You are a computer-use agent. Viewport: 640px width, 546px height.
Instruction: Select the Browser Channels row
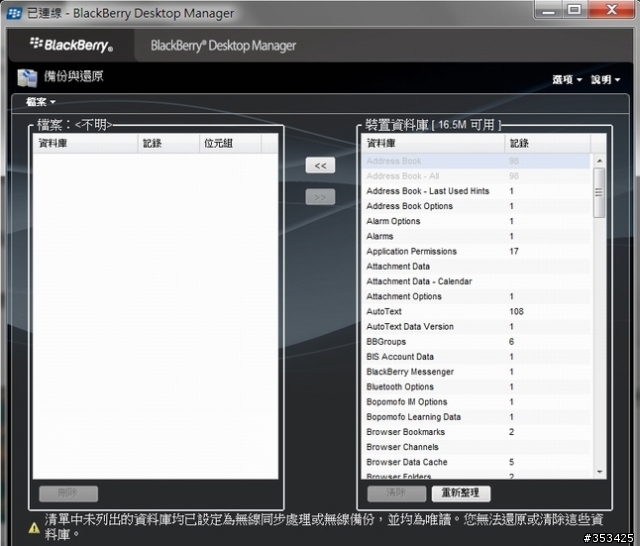click(x=476, y=448)
